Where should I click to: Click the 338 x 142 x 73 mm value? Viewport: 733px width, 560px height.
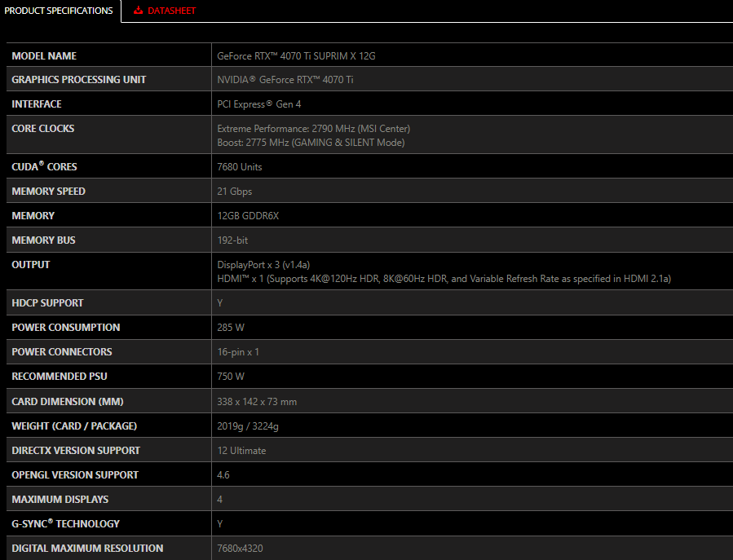point(257,402)
